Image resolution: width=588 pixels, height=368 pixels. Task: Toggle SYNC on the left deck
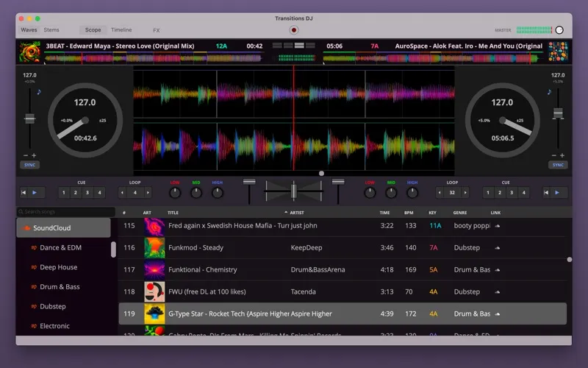29,165
